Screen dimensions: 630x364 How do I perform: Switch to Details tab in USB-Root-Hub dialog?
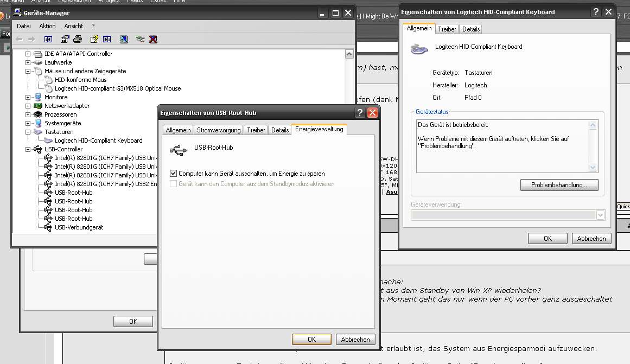click(279, 130)
